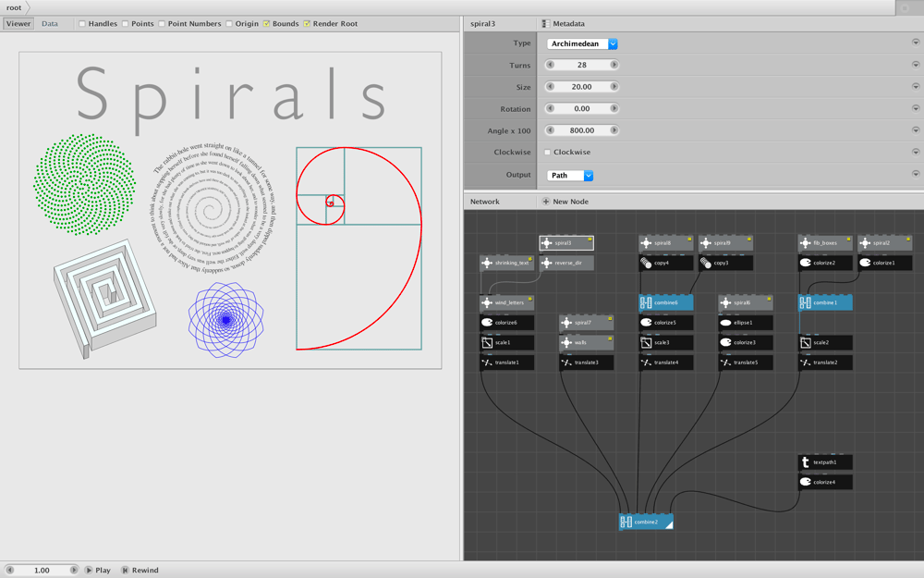The height and width of the screenshot is (578, 924).
Task: Open the Size parameter options arrow
Action: click(x=916, y=86)
